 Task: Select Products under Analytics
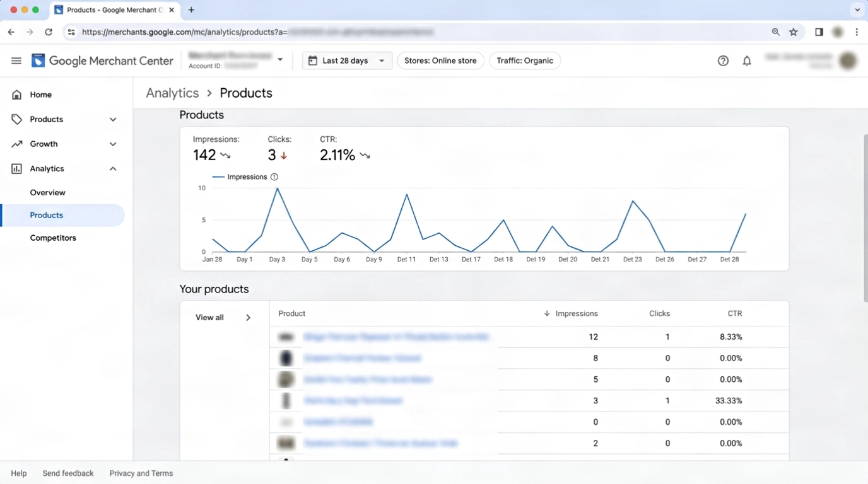point(63,216)
